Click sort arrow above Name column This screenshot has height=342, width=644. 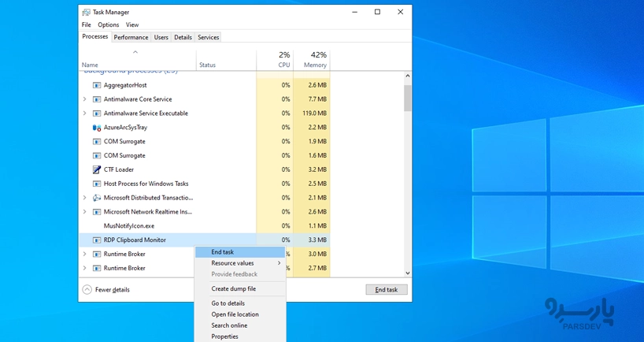tap(135, 52)
